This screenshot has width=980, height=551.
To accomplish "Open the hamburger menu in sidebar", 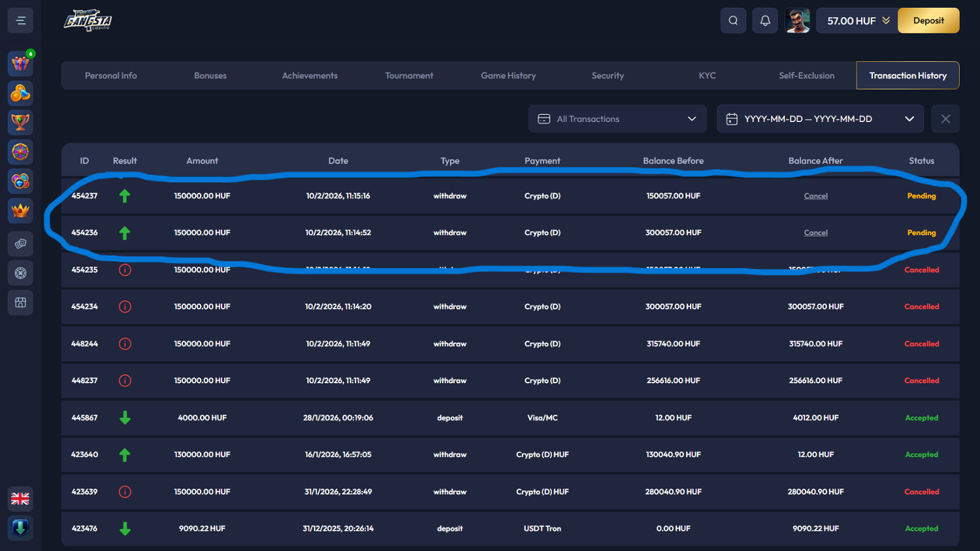I will pos(21,21).
